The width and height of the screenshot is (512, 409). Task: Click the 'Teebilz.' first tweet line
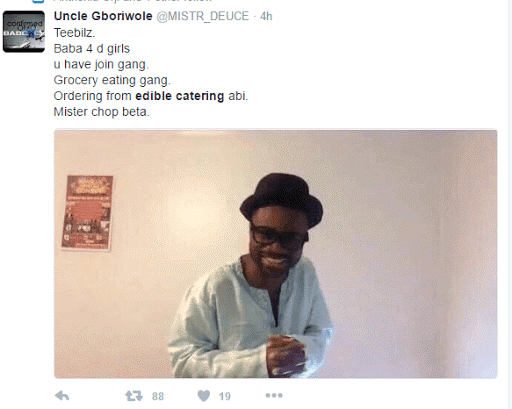coord(75,33)
